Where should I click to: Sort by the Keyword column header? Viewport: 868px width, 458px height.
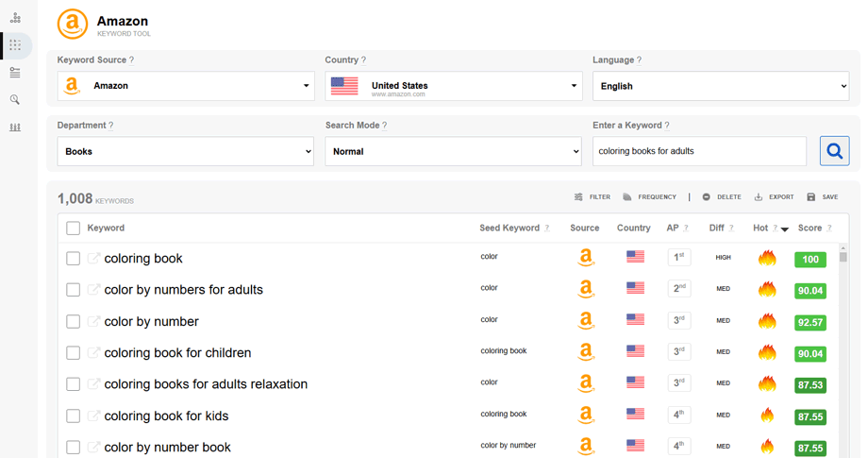[106, 229]
